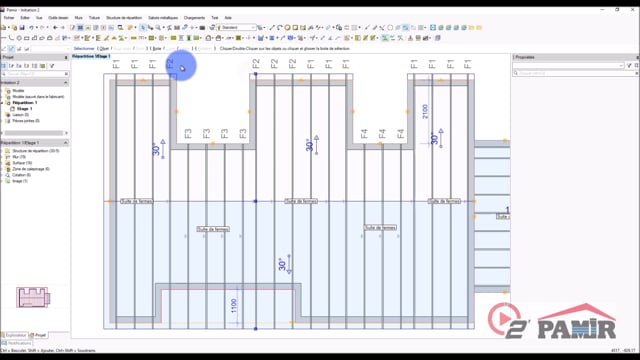Select the Image (1) tree item
The height and width of the screenshot is (360, 640).
click(x=20, y=181)
